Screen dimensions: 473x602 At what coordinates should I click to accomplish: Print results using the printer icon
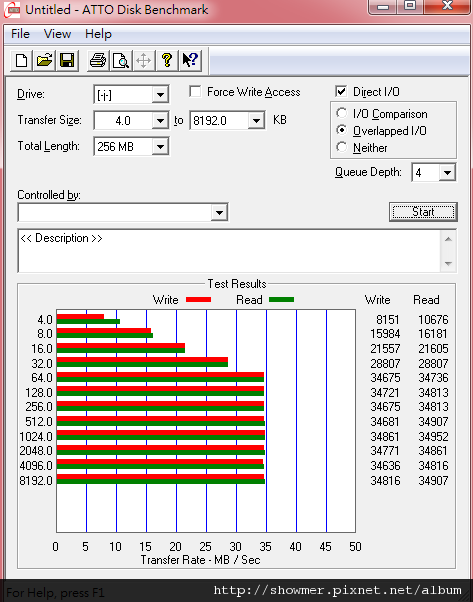pyautogui.click(x=98, y=61)
